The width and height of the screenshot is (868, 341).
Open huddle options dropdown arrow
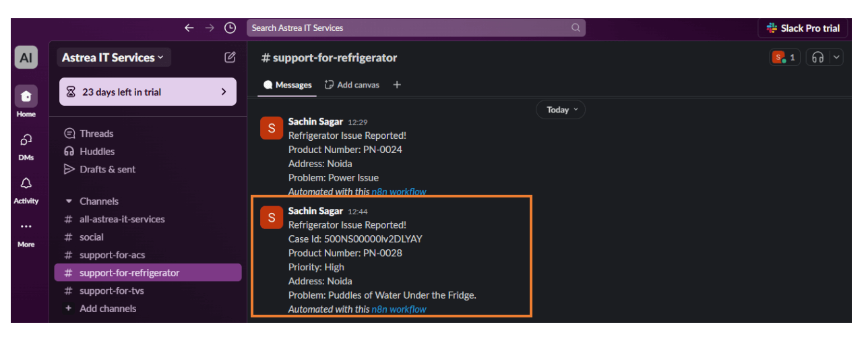836,58
